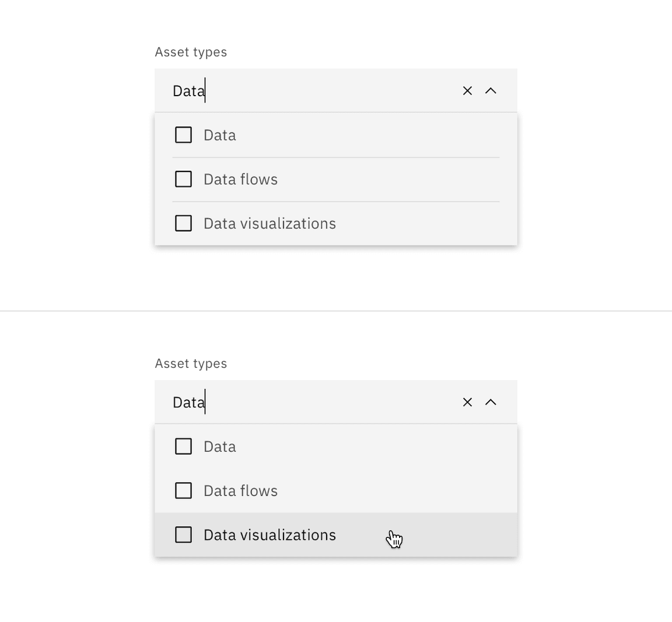This screenshot has height=622, width=672.
Task: Clear the upper Asset types field with the X icon
Action: 467,90
